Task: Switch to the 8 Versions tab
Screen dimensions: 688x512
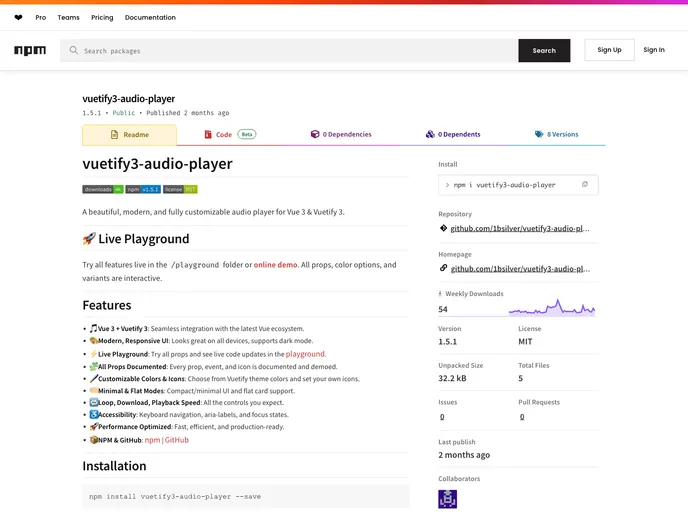Action: coord(556,134)
